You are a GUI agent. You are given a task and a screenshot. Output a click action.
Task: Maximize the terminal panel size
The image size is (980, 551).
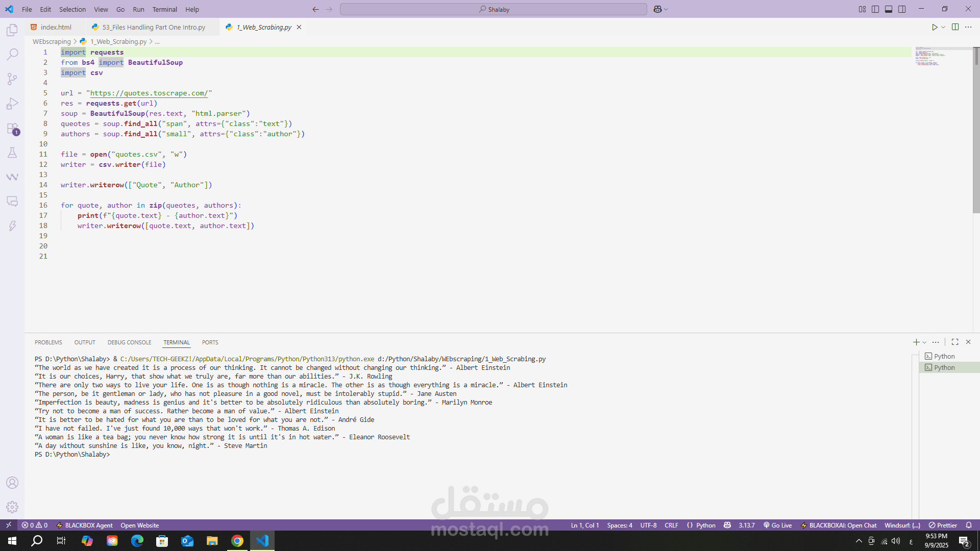955,342
